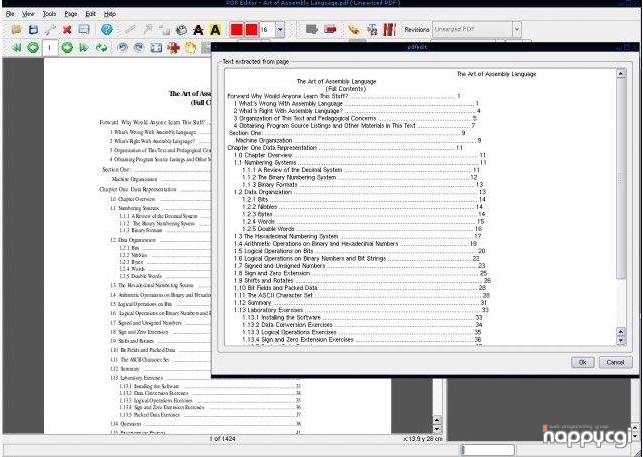This screenshot has height=457, width=643.
Task: Click the fit-page zoom icon
Action: point(156,48)
